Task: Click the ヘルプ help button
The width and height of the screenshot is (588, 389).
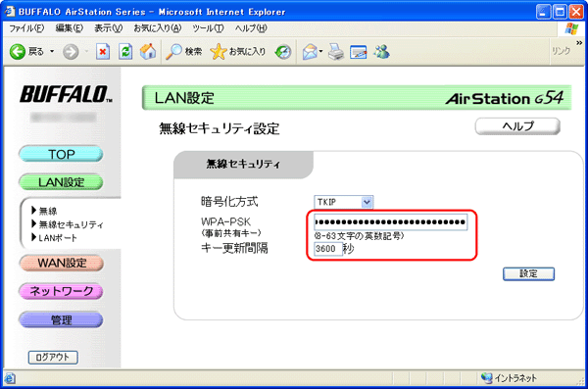Action: (x=517, y=126)
